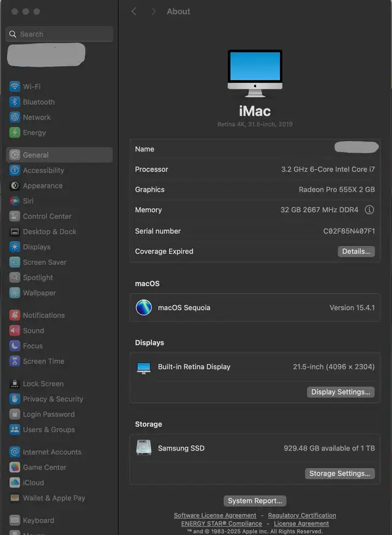This screenshot has height=535, width=392.
Task: Click the Version 15.4.1 text
Action: [352, 308]
